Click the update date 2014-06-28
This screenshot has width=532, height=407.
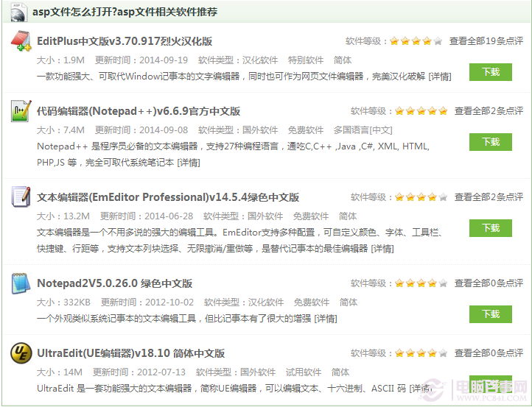[169, 216]
